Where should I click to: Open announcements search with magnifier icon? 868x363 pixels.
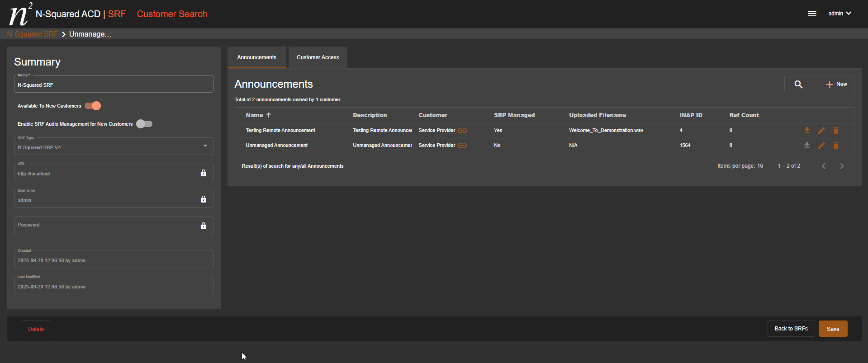pos(798,85)
